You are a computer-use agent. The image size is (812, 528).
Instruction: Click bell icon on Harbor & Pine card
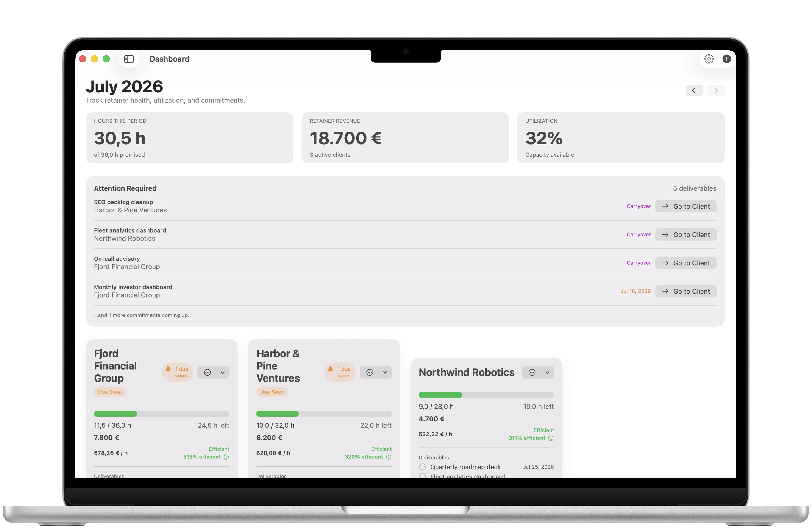(x=330, y=369)
